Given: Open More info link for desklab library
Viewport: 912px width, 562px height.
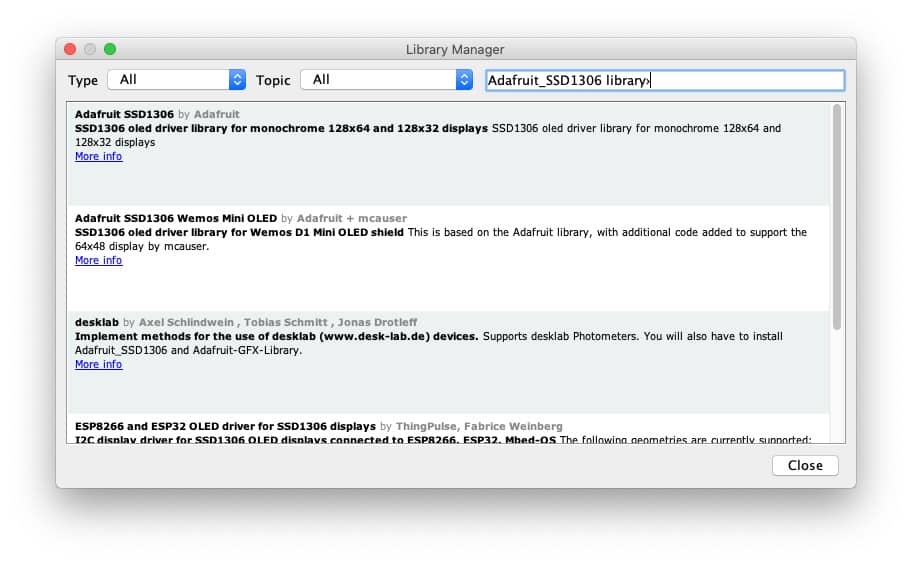Looking at the screenshot, I should (x=98, y=364).
